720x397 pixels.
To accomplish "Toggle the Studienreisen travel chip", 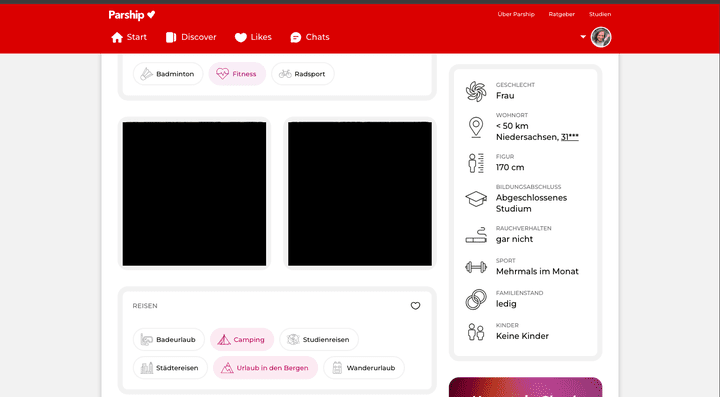I will [319, 340].
